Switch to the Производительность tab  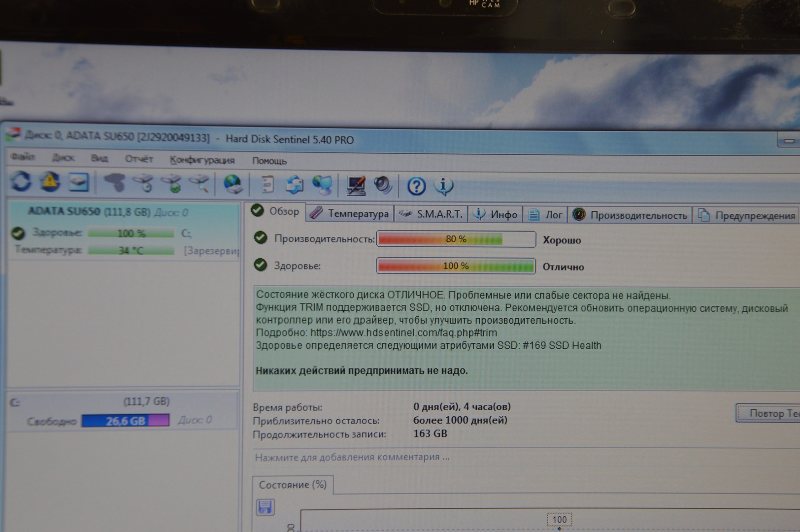630,215
